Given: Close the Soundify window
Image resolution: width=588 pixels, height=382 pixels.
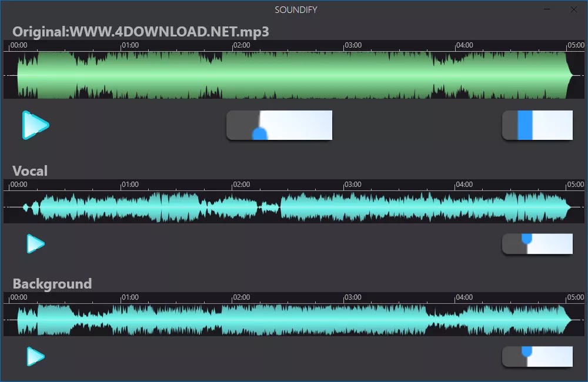Looking at the screenshot, I should [x=573, y=9].
